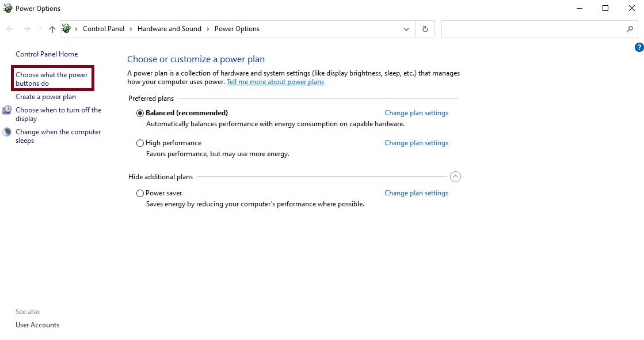Click the computer sleeps moon icon
This screenshot has height=340, width=644.
[x=7, y=132]
